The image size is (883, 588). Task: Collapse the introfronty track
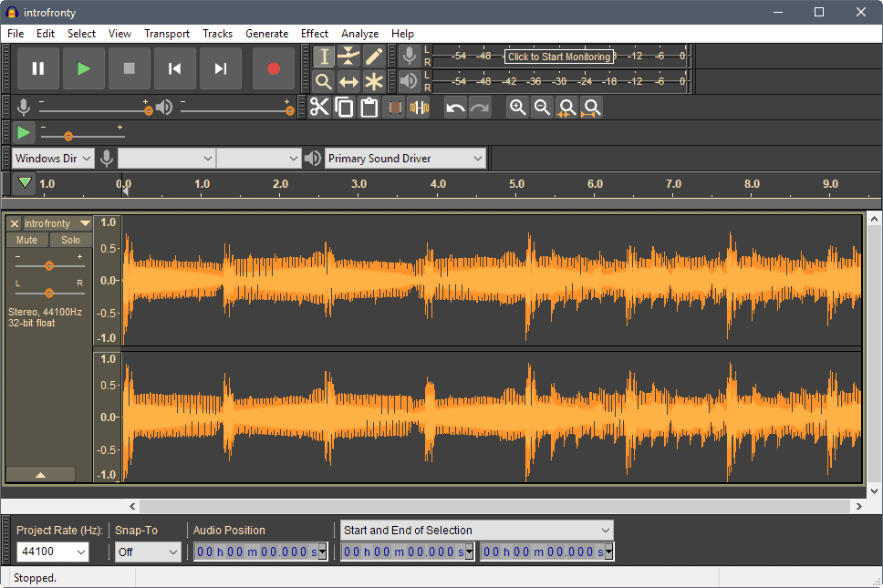click(40, 474)
